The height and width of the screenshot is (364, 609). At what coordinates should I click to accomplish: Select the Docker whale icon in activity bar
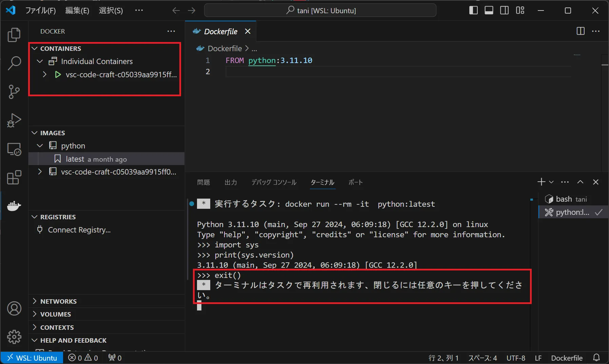point(14,206)
